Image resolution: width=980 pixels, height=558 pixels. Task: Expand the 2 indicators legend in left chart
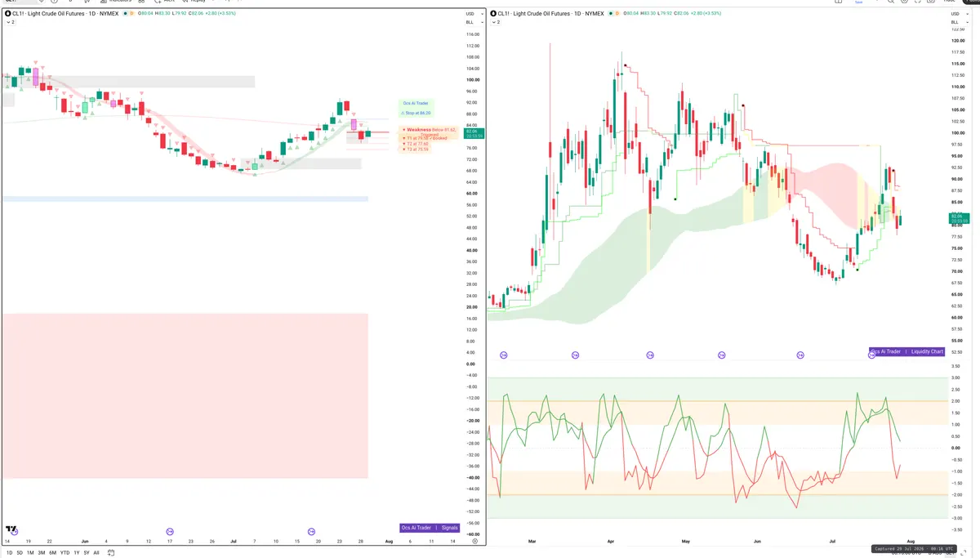coord(10,22)
